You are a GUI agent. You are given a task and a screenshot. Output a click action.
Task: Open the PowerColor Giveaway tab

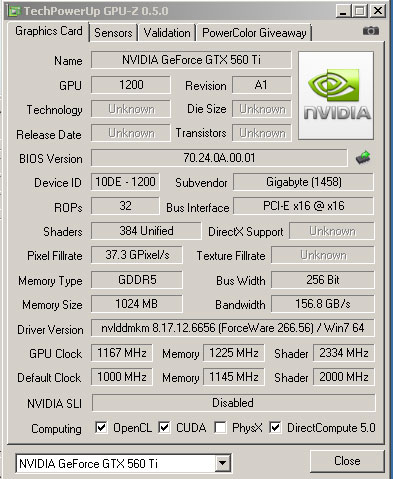click(x=254, y=33)
